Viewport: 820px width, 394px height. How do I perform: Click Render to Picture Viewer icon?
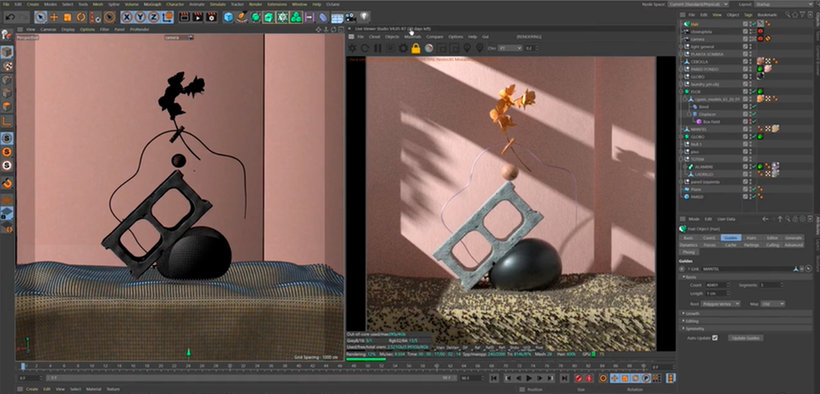pos(198,17)
